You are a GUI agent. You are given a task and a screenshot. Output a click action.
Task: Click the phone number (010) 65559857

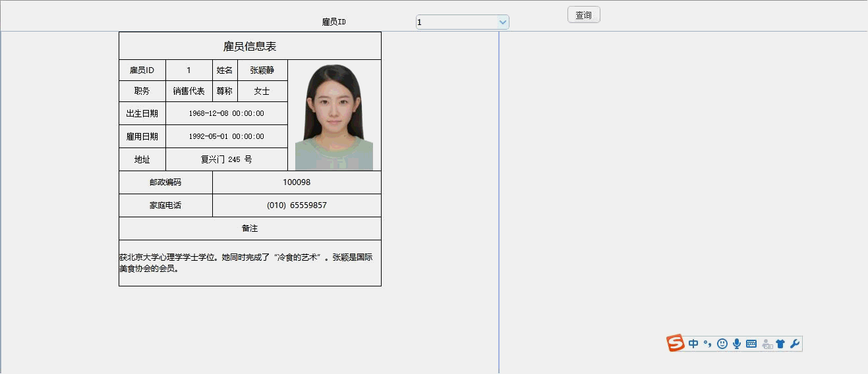coord(297,205)
